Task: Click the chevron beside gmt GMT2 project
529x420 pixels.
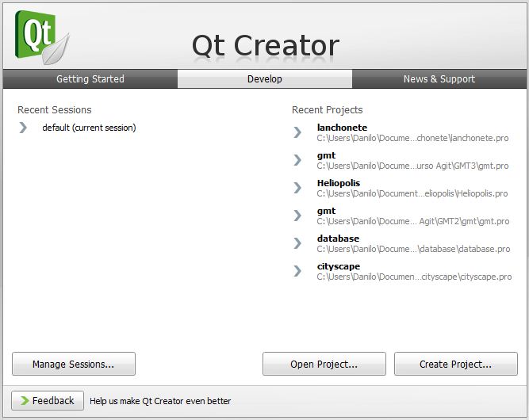Action: click(297, 215)
